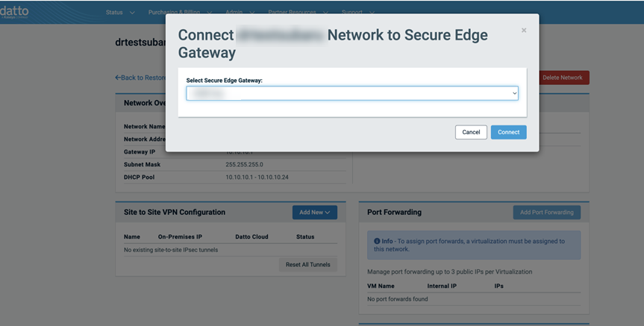This screenshot has height=326, width=644.
Task: Click the On-Premises IP column header
Action: (180, 237)
